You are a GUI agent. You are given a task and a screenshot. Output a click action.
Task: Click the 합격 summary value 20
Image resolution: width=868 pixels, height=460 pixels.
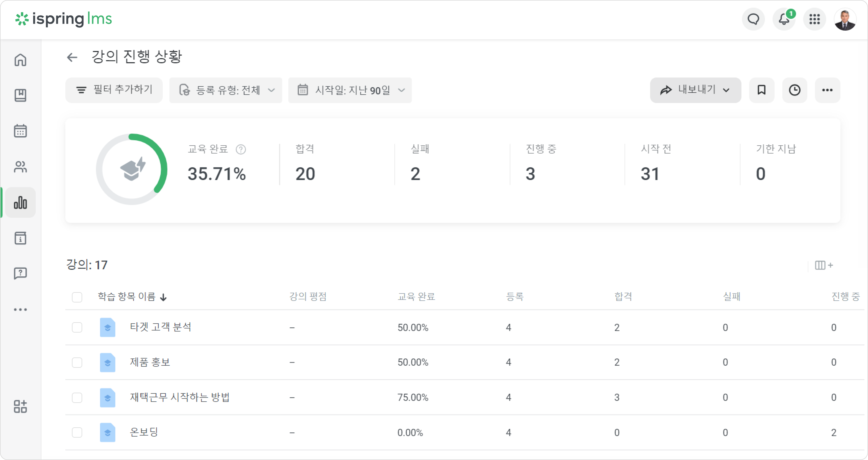[x=305, y=174]
